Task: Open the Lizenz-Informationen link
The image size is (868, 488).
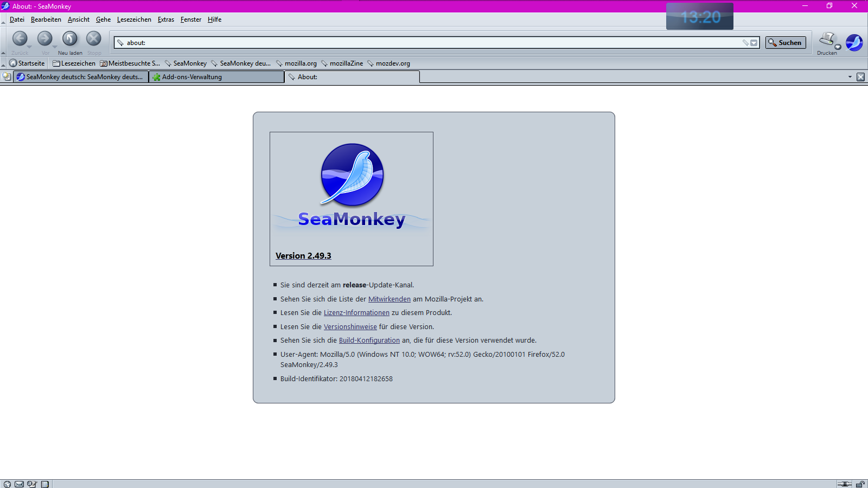Action: [356, 313]
